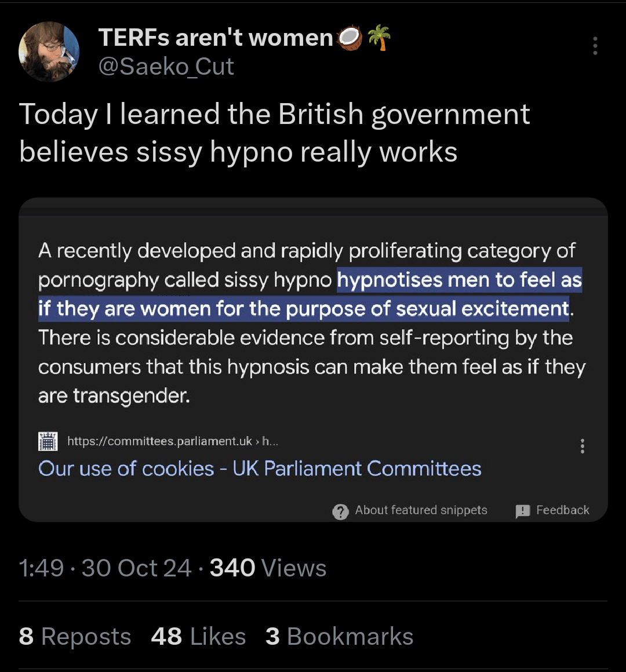Screen dimensions: 626x672
Task: View the list of 48 Likes
Action: click(x=198, y=636)
